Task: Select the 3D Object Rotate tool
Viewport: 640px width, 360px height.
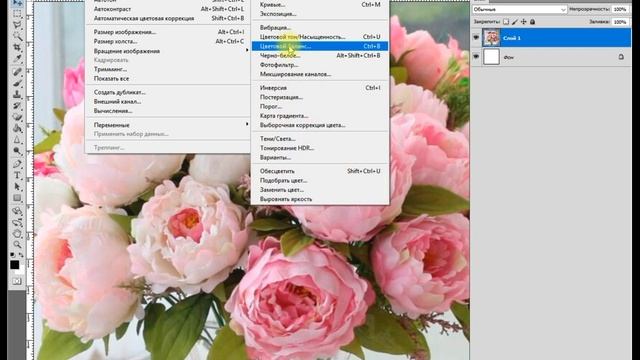Action: pyautogui.click(x=17, y=211)
